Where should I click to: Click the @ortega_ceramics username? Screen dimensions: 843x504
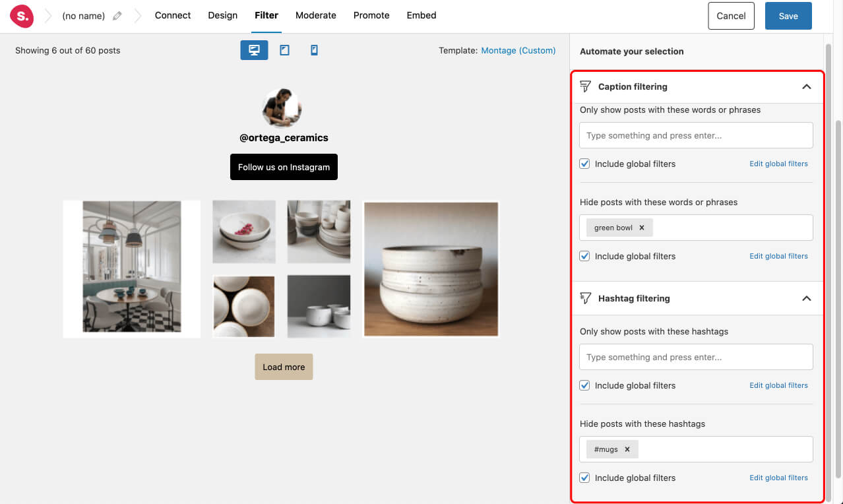(284, 138)
